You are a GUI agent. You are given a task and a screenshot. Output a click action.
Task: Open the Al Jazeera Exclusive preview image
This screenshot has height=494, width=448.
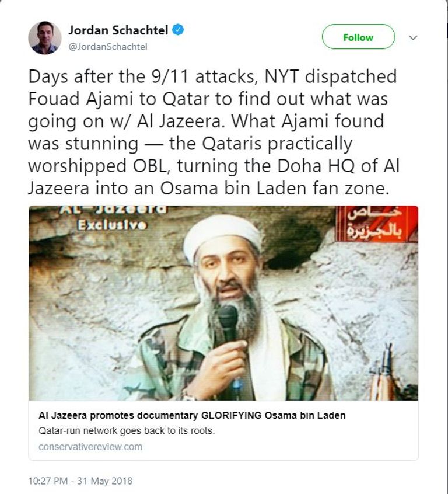click(x=223, y=302)
